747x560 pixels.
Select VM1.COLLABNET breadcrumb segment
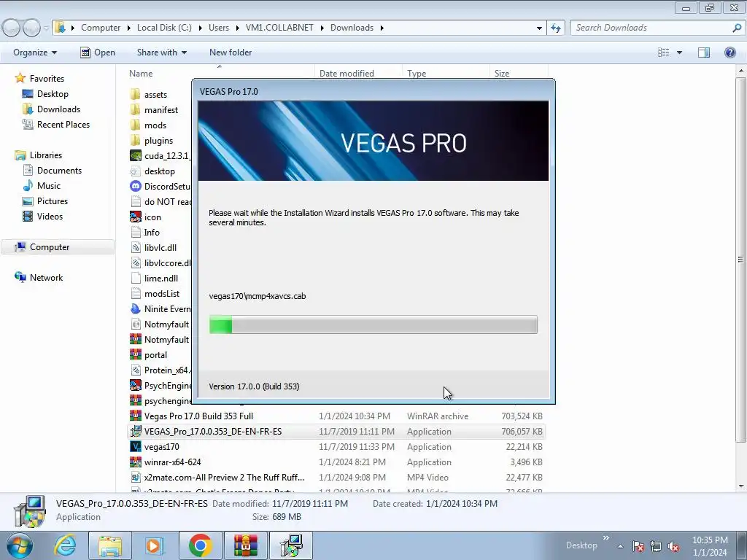pos(279,28)
